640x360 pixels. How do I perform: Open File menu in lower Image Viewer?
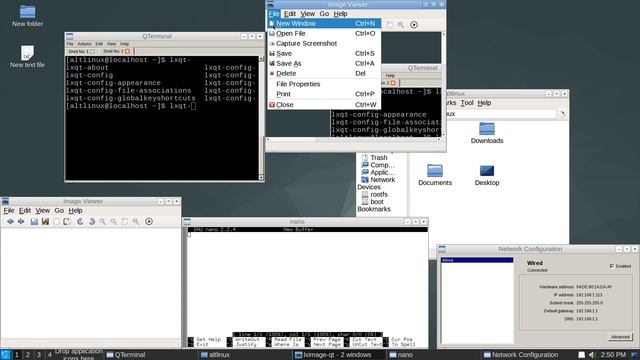click(9, 211)
